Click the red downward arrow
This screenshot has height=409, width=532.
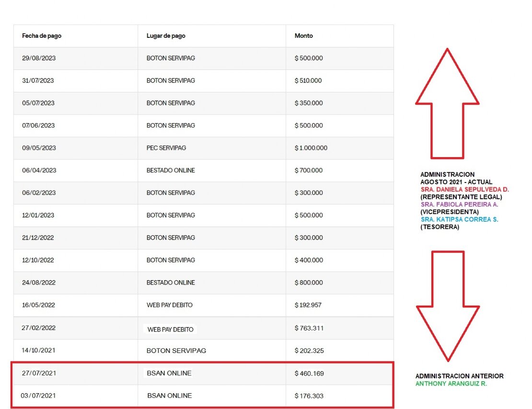pyautogui.click(x=447, y=307)
